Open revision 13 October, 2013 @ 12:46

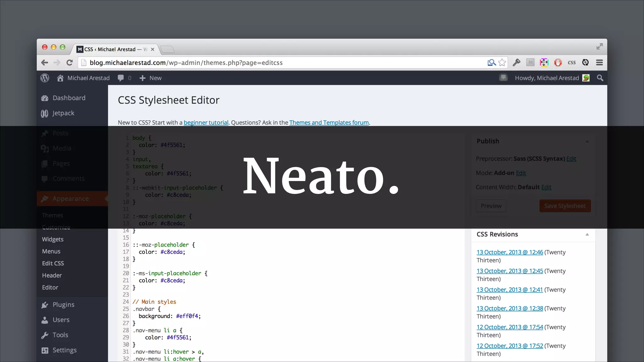pyautogui.click(x=510, y=252)
